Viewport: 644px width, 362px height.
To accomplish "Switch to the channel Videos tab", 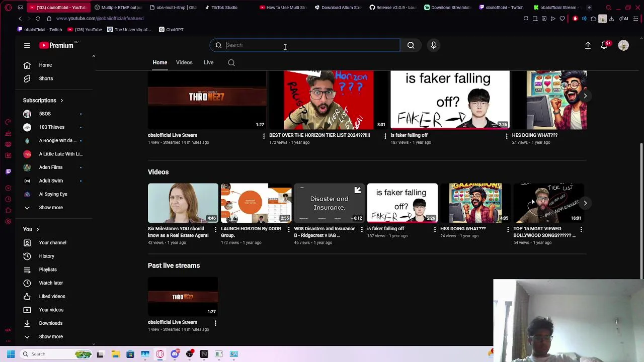I will pyautogui.click(x=184, y=63).
